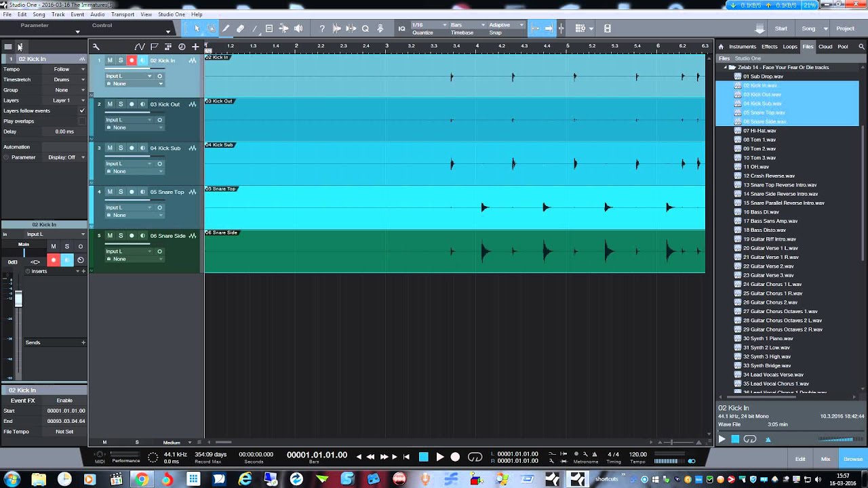The width and height of the screenshot is (868, 488).
Task: Open the Chrome taskbar icon
Action: (142, 479)
